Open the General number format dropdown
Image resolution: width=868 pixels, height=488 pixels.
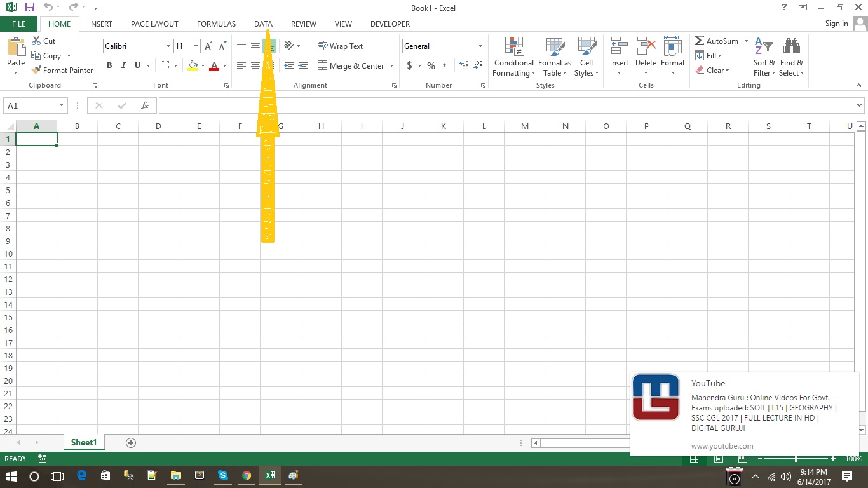coord(480,46)
